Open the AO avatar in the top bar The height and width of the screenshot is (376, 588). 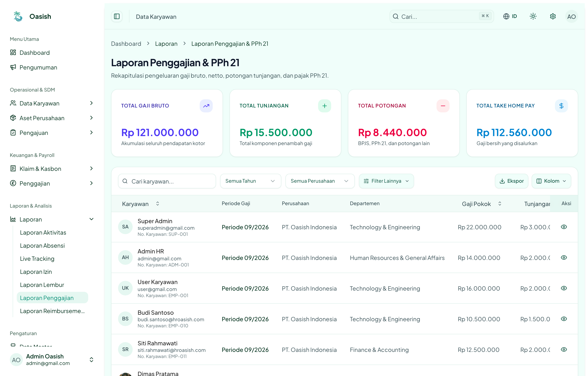(x=571, y=16)
